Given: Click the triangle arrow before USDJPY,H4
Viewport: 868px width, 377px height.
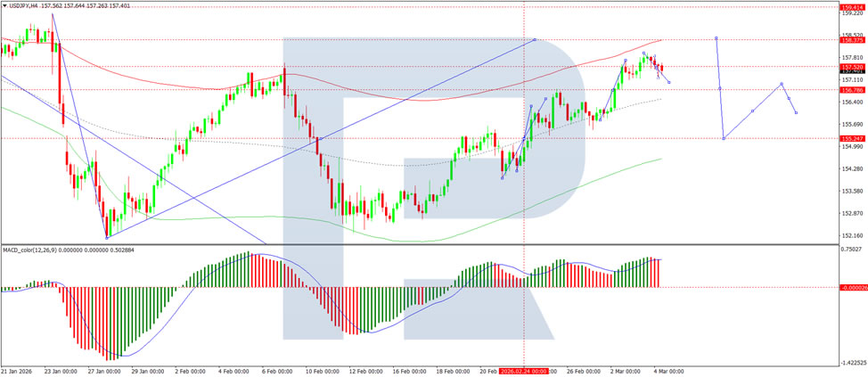Looking at the screenshot, I should click(4, 5).
